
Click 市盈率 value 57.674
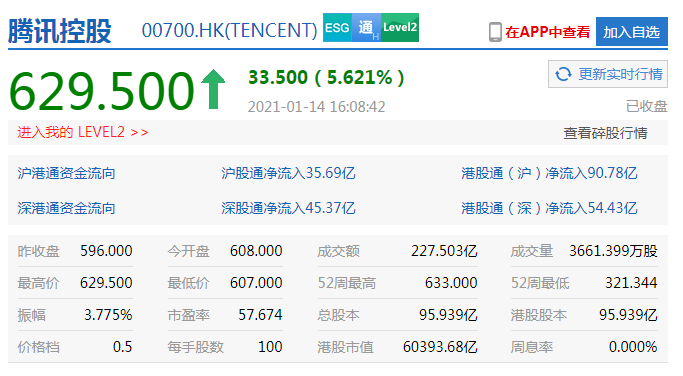tap(260, 315)
